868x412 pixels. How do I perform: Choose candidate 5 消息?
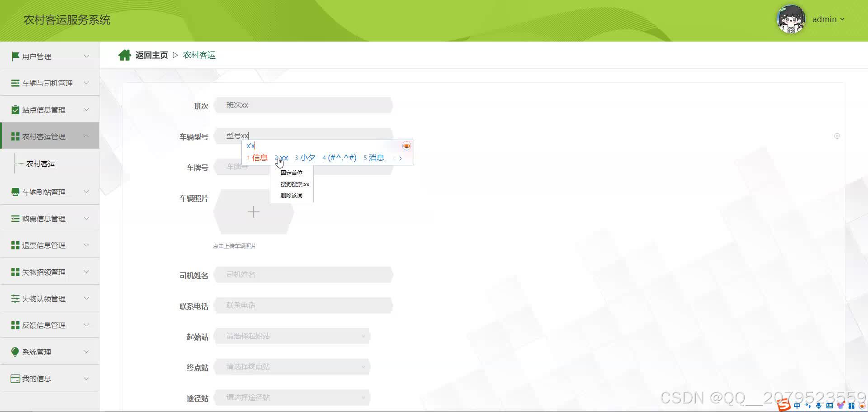[374, 158]
